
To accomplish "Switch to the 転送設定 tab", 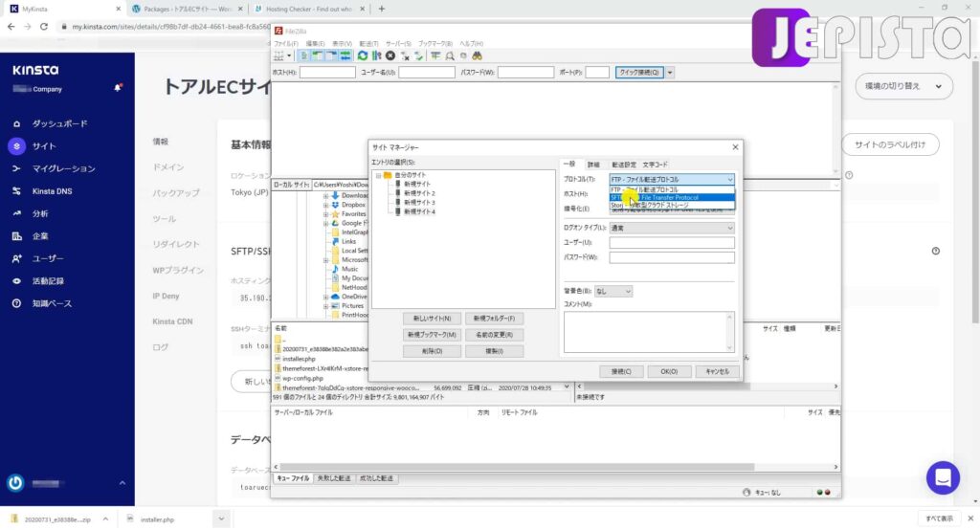I will click(x=624, y=165).
